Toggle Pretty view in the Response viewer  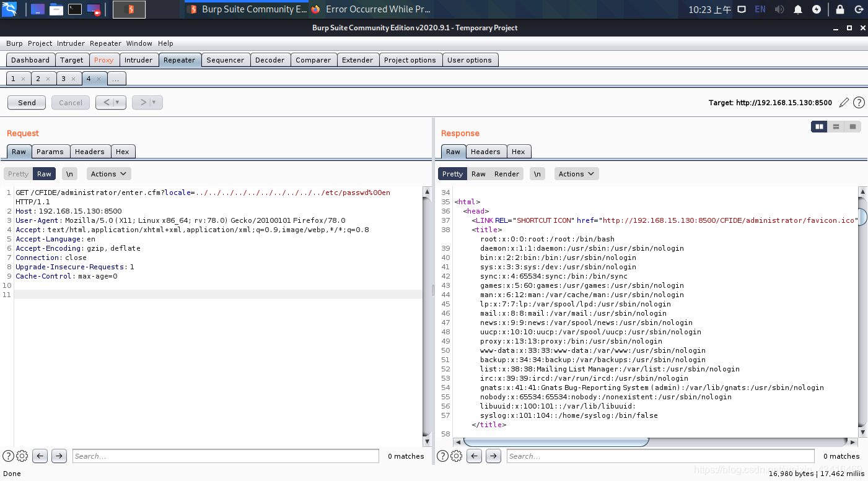click(452, 174)
